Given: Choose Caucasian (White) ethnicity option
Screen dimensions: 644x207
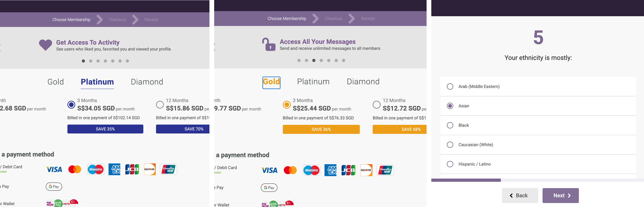Looking at the screenshot, I should (538, 145).
